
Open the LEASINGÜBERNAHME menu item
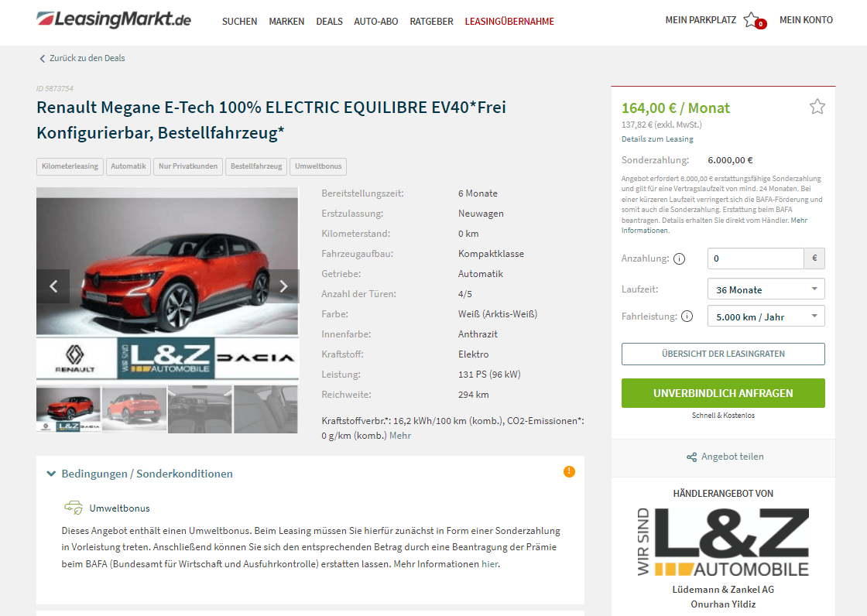click(509, 22)
